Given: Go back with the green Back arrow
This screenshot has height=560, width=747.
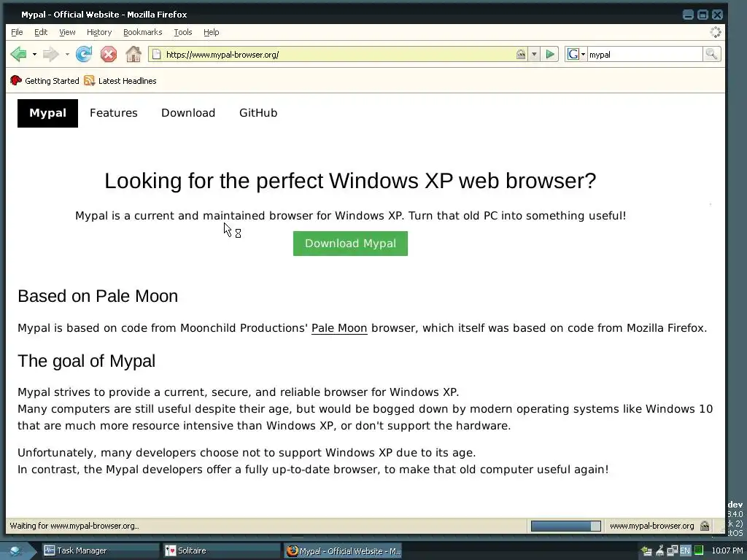Looking at the screenshot, I should [x=18, y=54].
